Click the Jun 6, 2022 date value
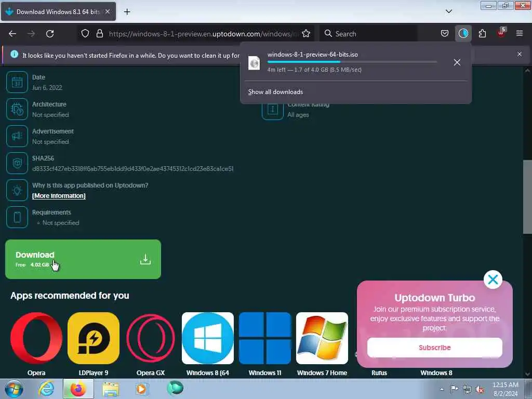The width and height of the screenshot is (532, 399). pos(47,87)
